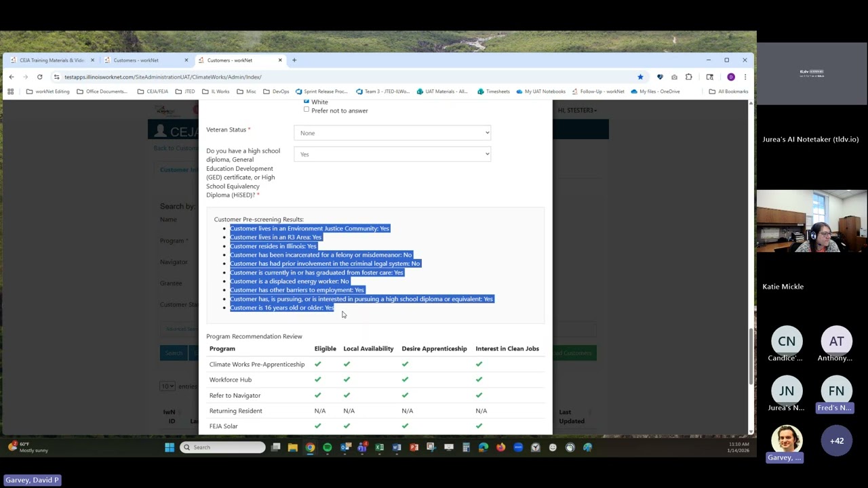
Task: Open the All Bookmarks folder
Action: (728, 91)
